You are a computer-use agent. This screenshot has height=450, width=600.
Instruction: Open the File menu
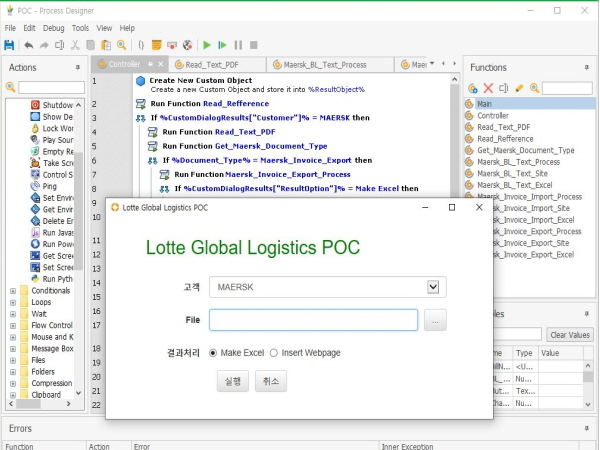tap(10, 28)
